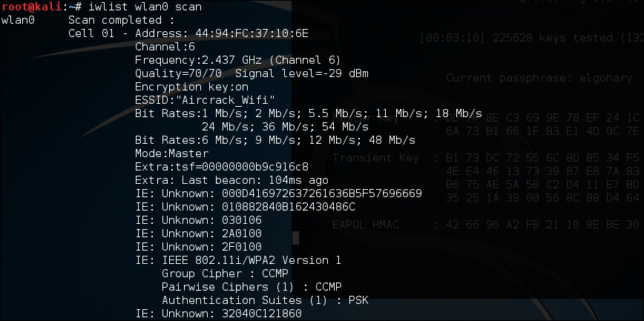644x321 pixels.
Task: Click the "Signal level=-29 dBm" text
Action: 302,73
